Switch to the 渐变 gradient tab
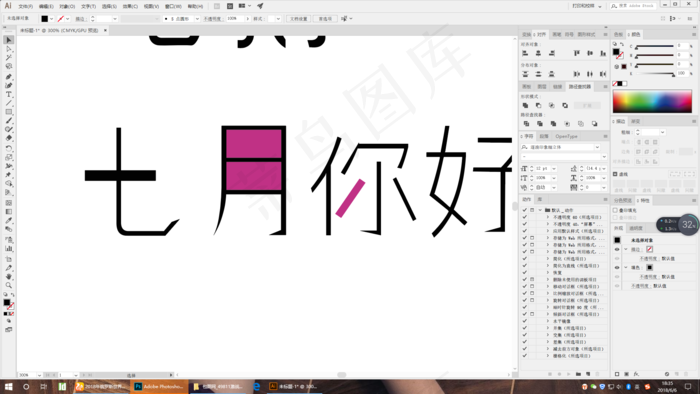Image resolution: width=700 pixels, height=394 pixels. coord(635,121)
